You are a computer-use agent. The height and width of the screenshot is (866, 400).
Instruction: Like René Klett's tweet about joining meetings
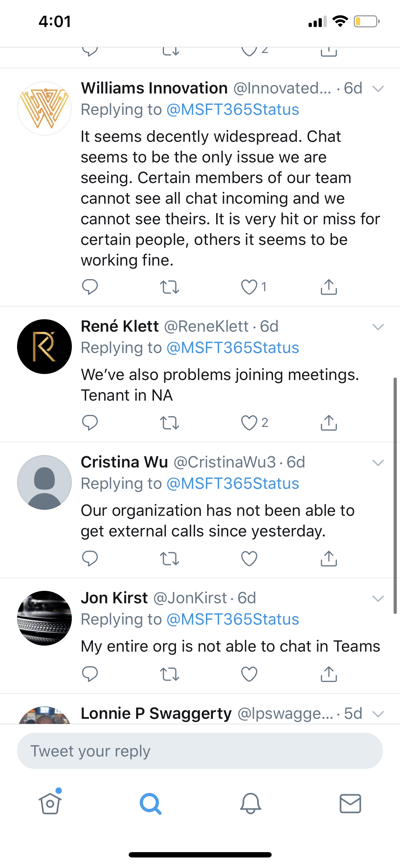249,423
